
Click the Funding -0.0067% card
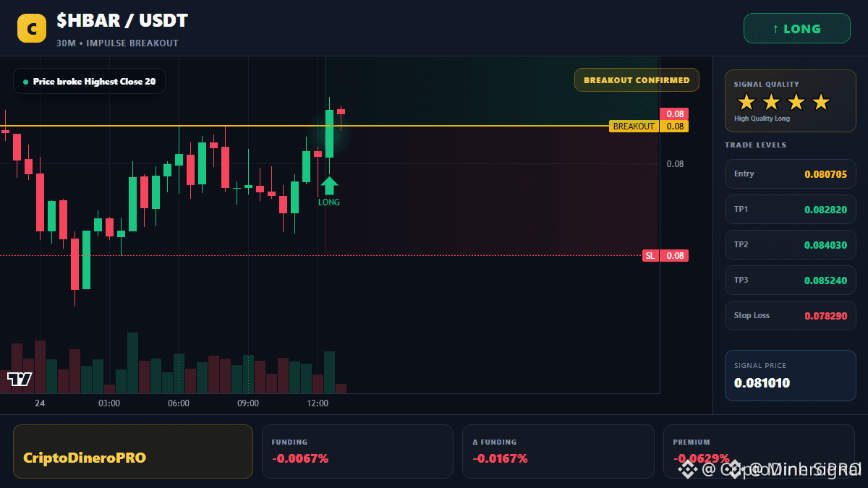[x=357, y=451]
